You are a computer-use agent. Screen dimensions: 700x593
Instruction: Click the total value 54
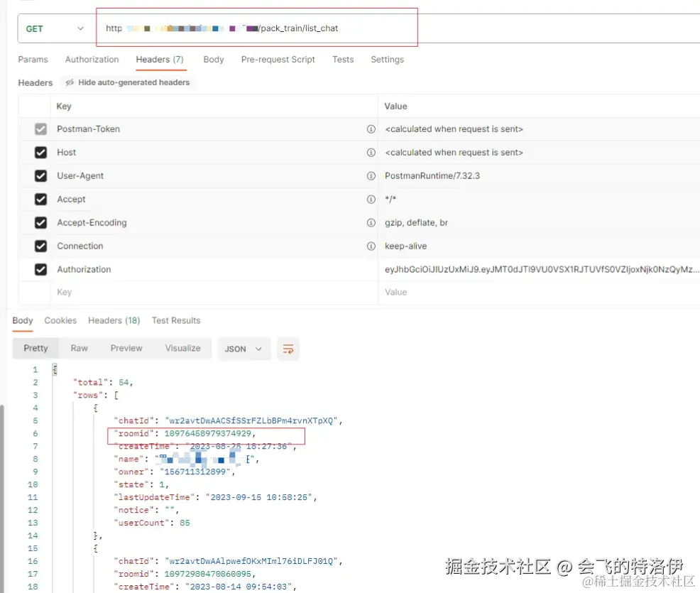click(x=124, y=382)
